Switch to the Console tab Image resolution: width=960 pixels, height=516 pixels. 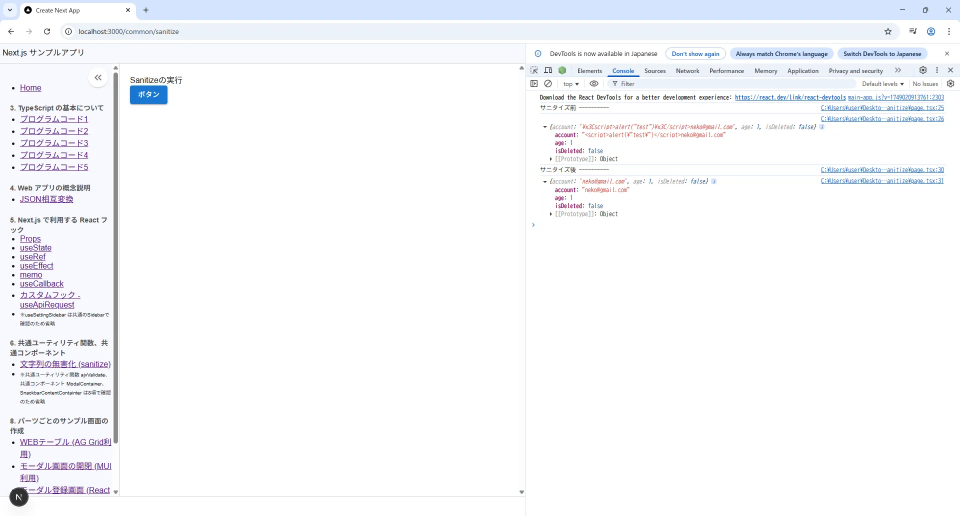pyautogui.click(x=623, y=71)
